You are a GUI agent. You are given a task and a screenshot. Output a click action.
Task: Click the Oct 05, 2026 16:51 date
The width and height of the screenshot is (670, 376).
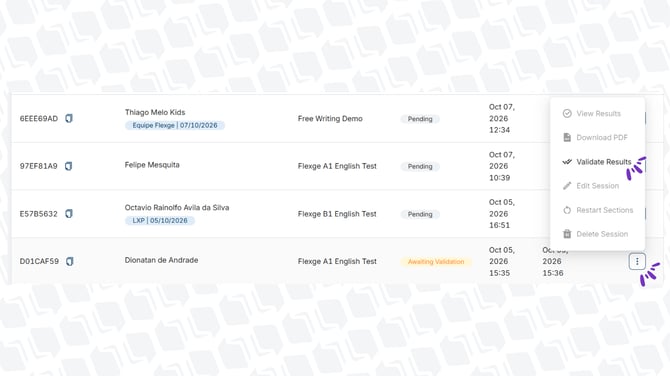(x=502, y=214)
